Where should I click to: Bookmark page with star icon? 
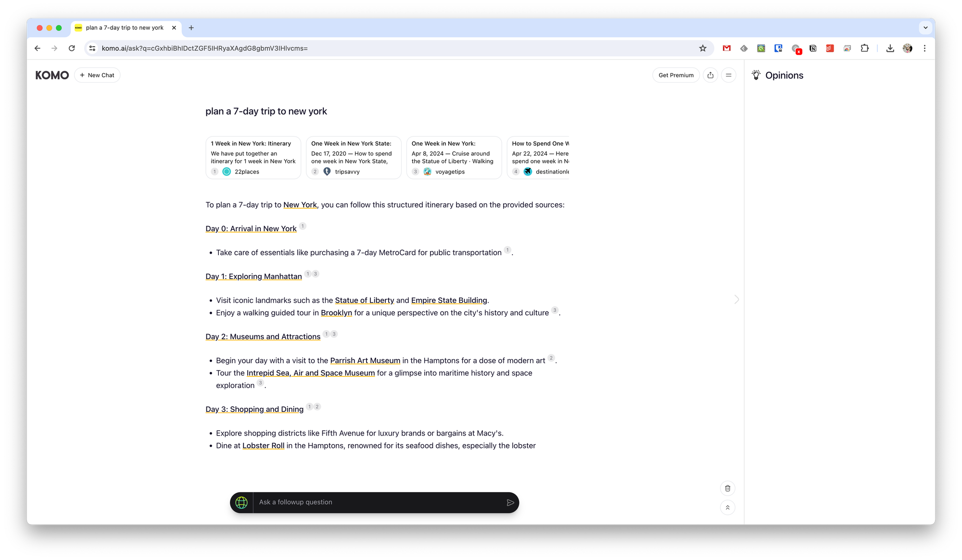click(x=703, y=48)
